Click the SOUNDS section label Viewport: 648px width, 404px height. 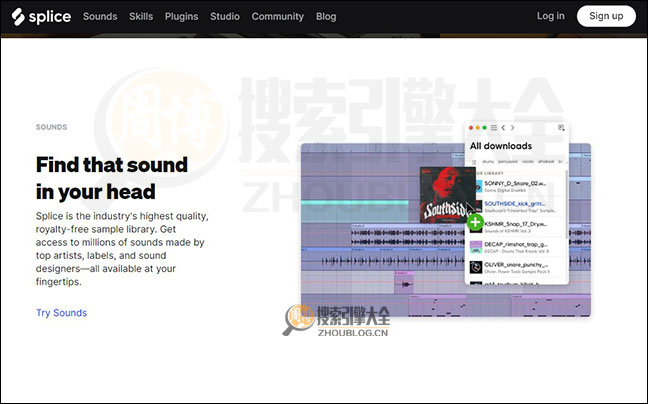(x=51, y=127)
